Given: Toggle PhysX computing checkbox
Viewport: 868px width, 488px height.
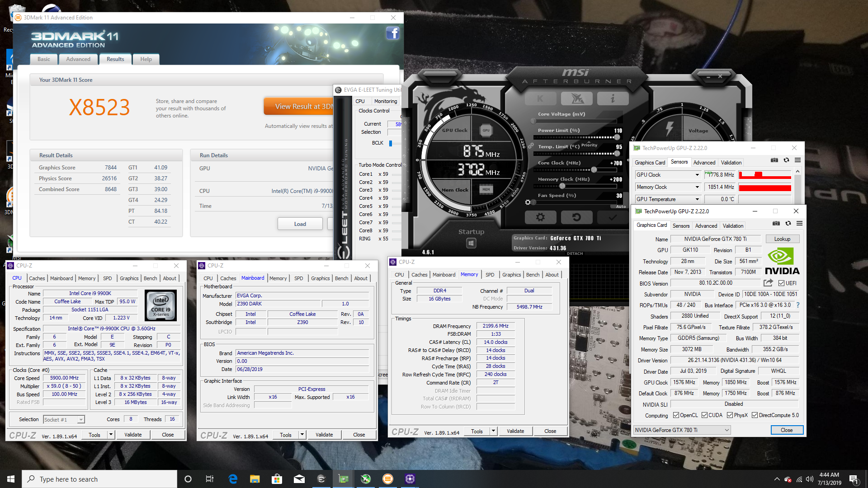Looking at the screenshot, I should (x=730, y=415).
